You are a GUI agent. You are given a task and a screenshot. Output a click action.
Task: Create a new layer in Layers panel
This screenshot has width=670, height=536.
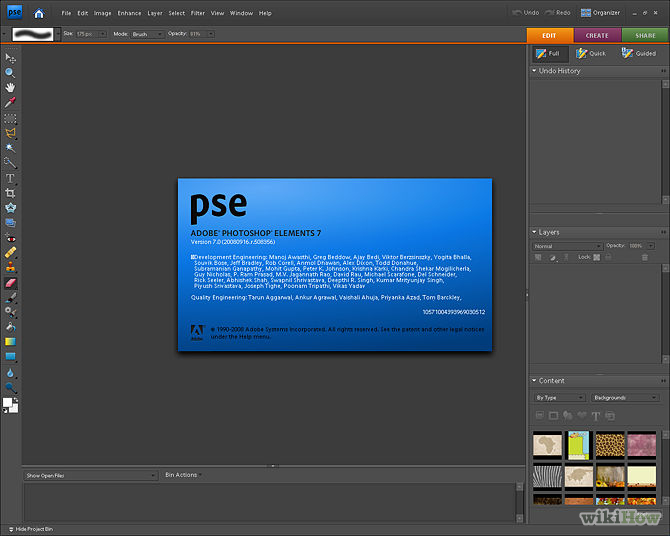click(x=538, y=257)
